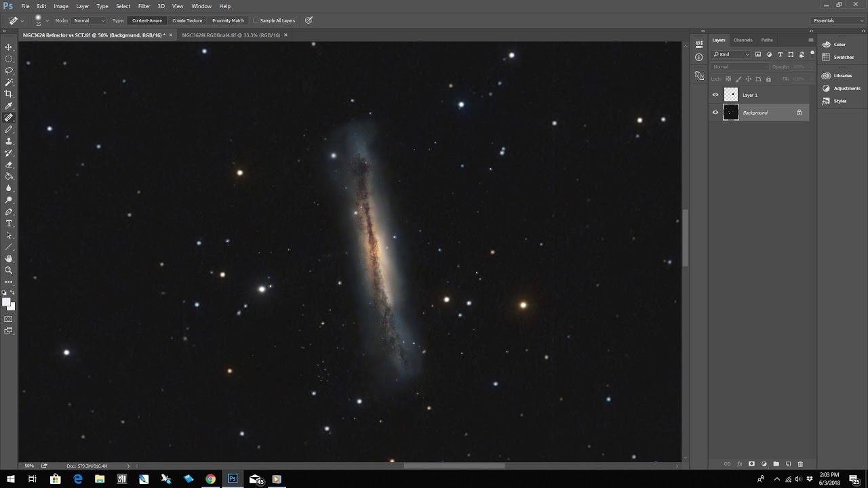Screen dimensions: 868x488
Task: Select the Spot Healing Brush tool in toolbar
Action: (9, 117)
